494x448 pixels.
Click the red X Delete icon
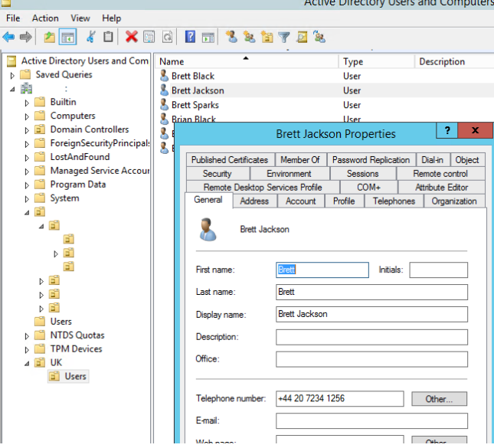pyautogui.click(x=132, y=38)
